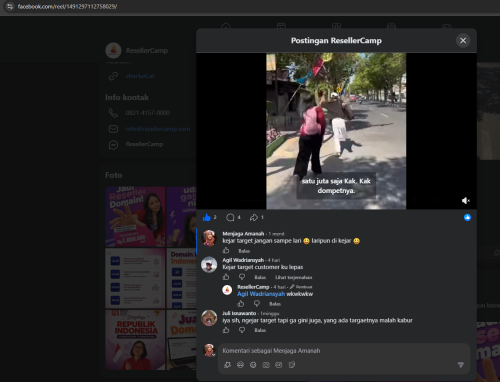500x382 pixels.
Task: Open ResellerCamp logo in background page header
Action: point(113,50)
